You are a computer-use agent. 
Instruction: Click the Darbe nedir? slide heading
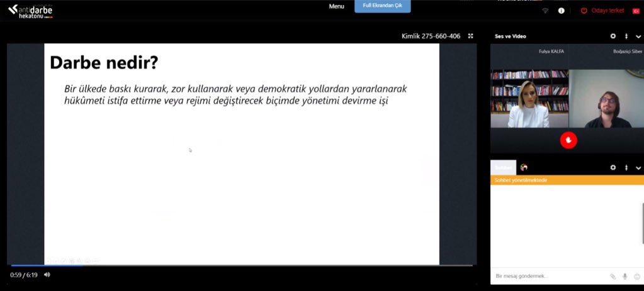103,63
